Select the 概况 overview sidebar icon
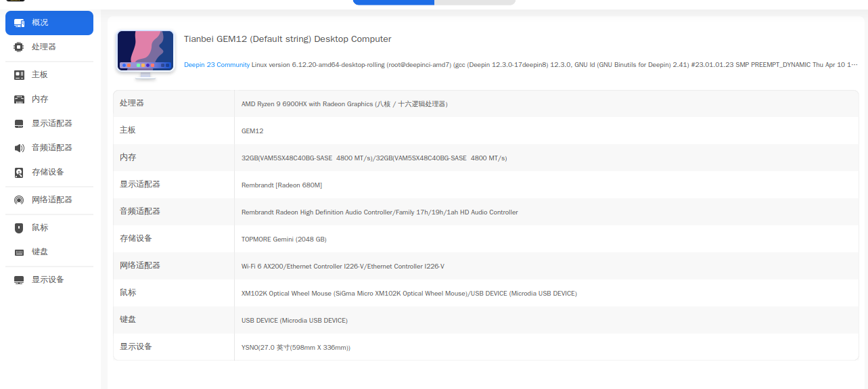868x389 pixels. [x=19, y=23]
